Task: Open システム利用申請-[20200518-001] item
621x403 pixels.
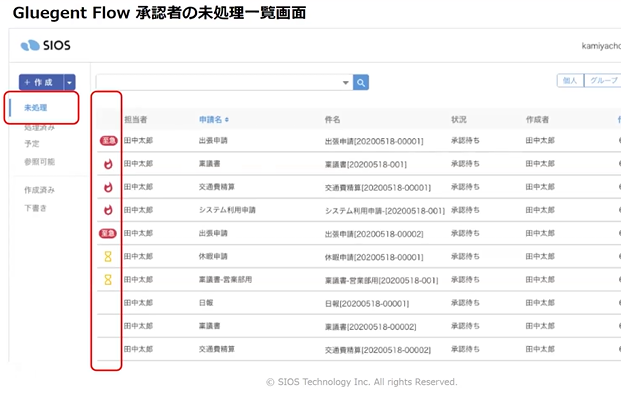Action: [x=385, y=211]
